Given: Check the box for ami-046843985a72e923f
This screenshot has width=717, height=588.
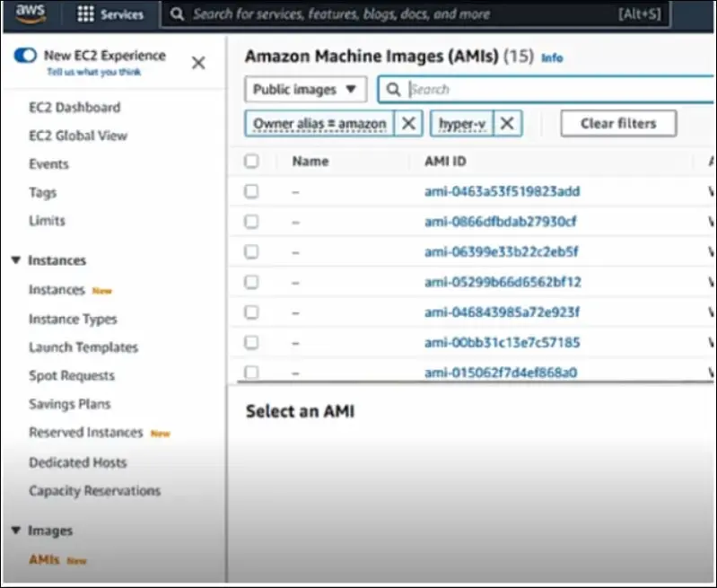Looking at the screenshot, I should coord(251,312).
